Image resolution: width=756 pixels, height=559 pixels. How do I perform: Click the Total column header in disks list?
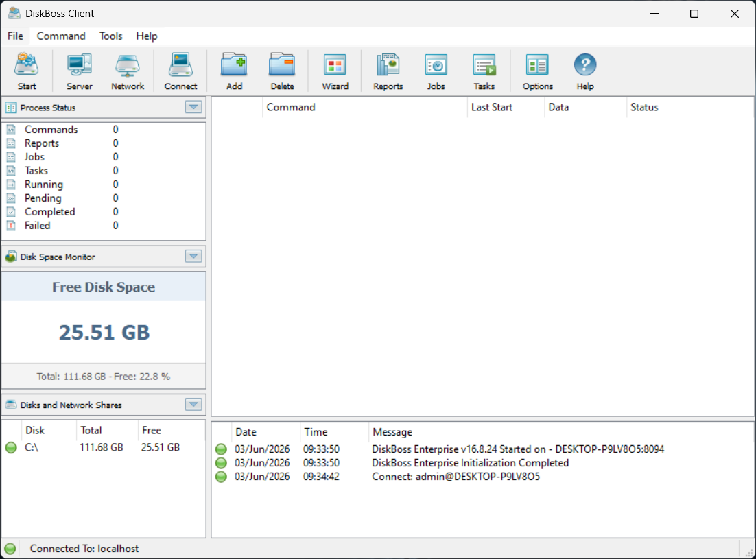click(107, 430)
